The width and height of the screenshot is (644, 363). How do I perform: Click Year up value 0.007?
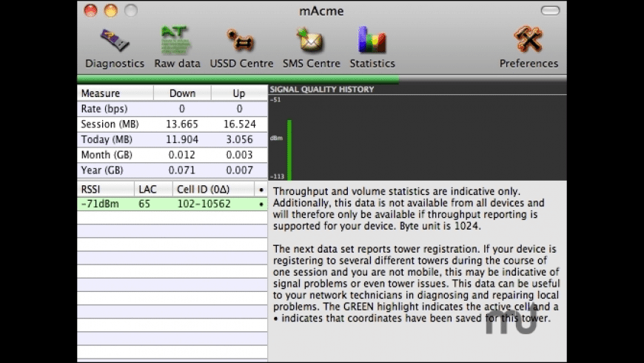[239, 170]
